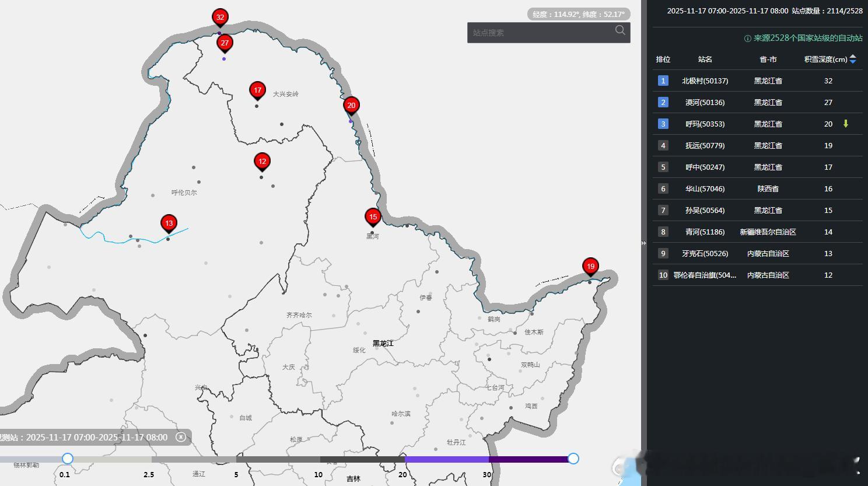Click rank badge 6 for 华山
The height and width of the screenshot is (486, 868).
point(663,188)
